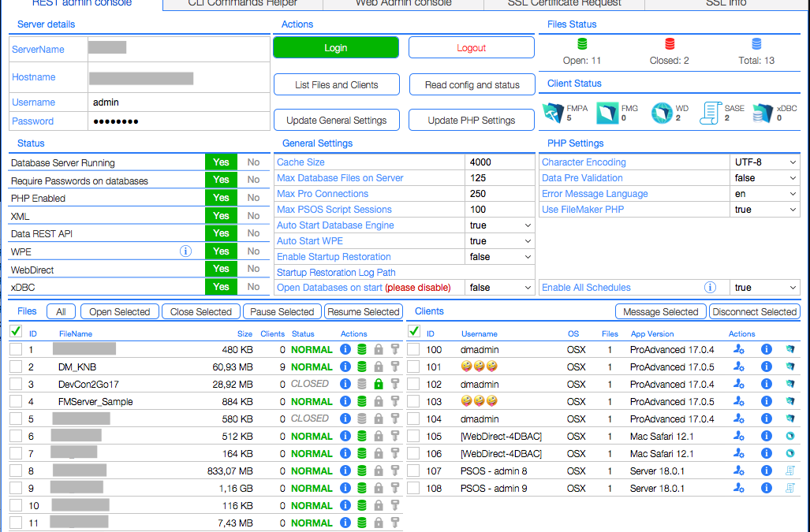Screen dimensions: 810x532
Task: Open info for client 101
Action: [766, 366]
